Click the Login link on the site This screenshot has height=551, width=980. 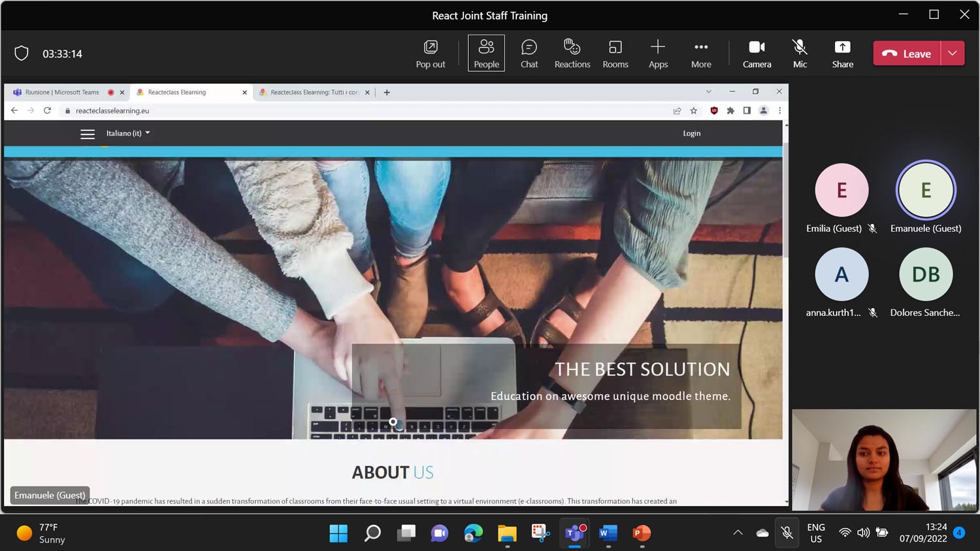point(692,133)
